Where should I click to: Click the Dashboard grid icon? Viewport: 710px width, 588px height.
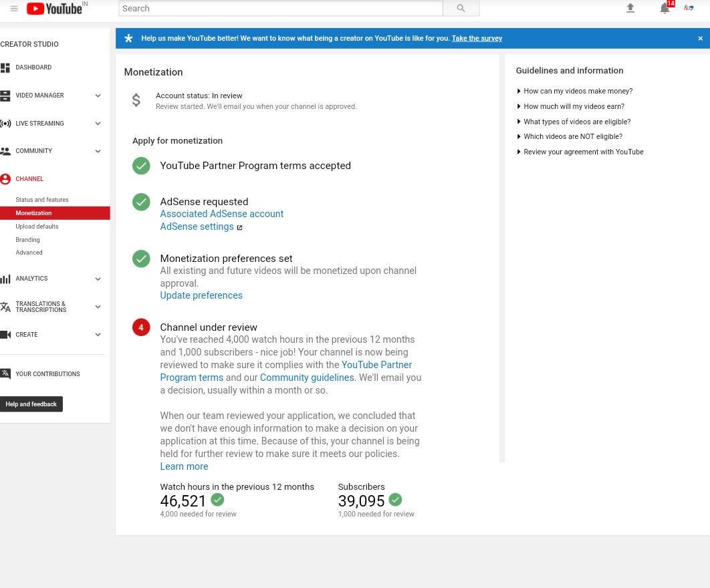tap(5, 68)
